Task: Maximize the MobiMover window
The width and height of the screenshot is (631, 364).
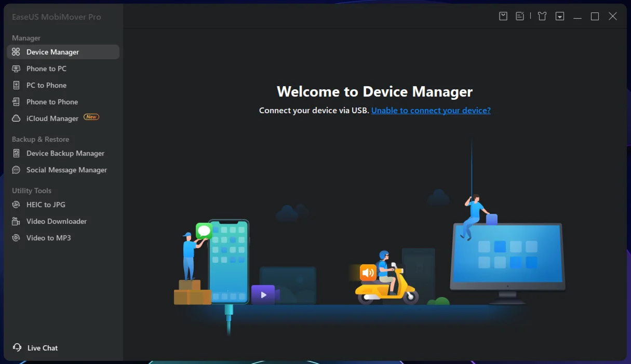Action: [595, 17]
